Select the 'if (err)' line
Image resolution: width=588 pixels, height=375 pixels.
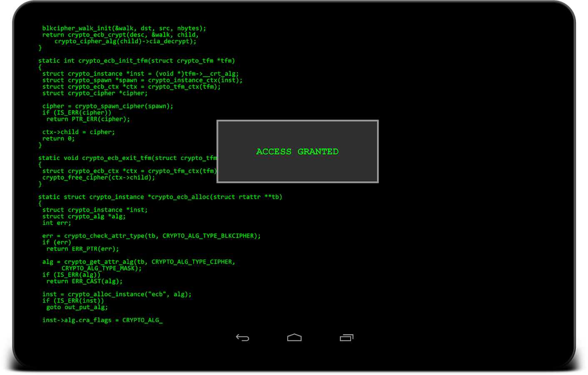coord(57,242)
